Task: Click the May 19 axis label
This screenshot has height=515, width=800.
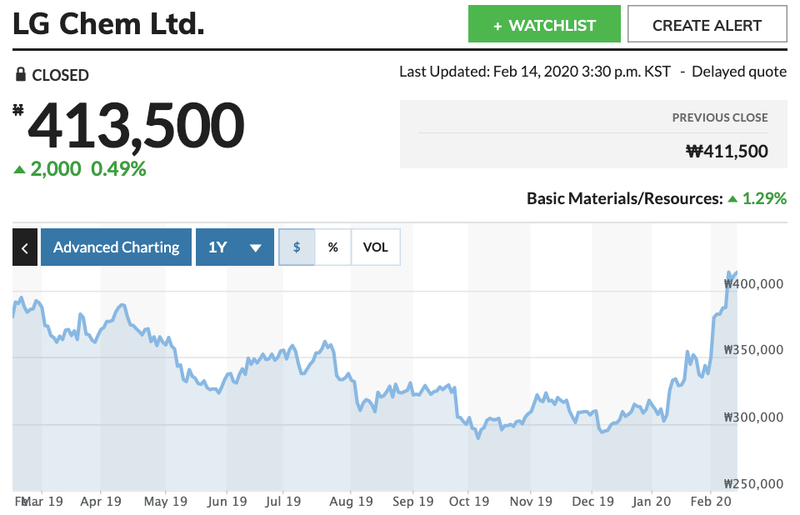Action: [166, 501]
